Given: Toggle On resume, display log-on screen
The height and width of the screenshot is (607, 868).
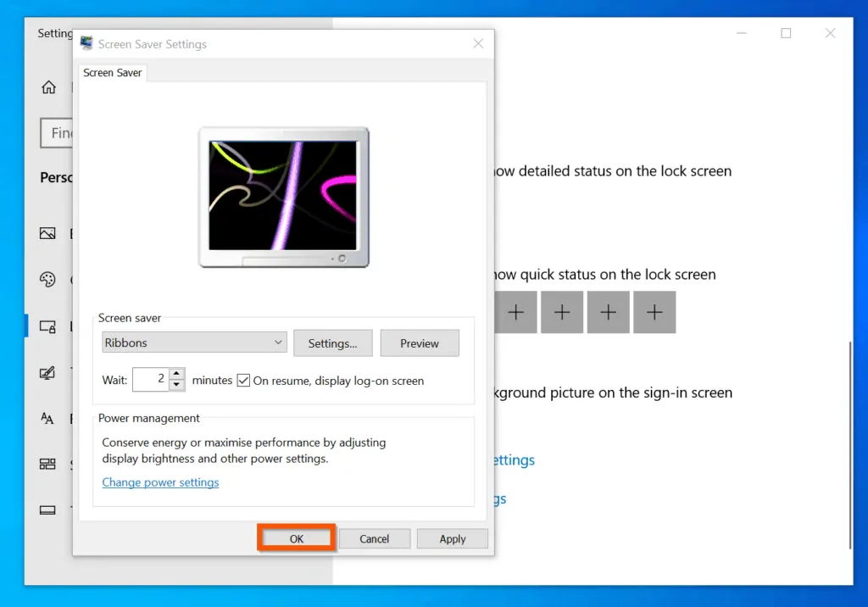Looking at the screenshot, I should (243, 381).
